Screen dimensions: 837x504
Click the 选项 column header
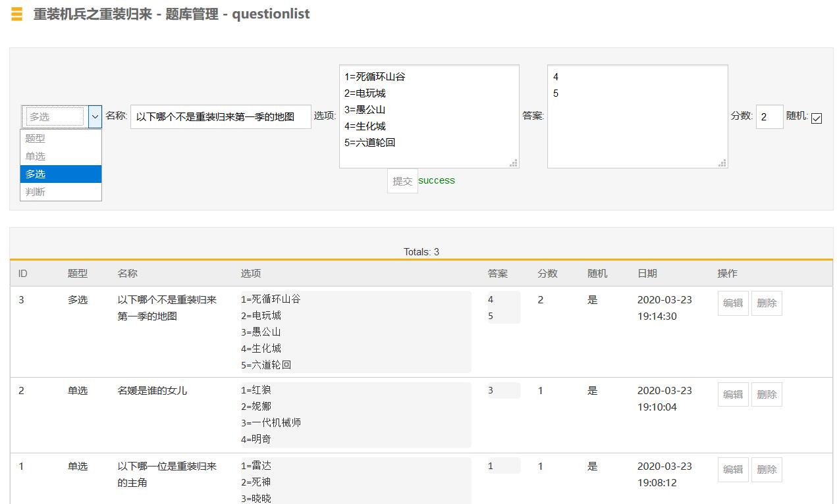251,273
